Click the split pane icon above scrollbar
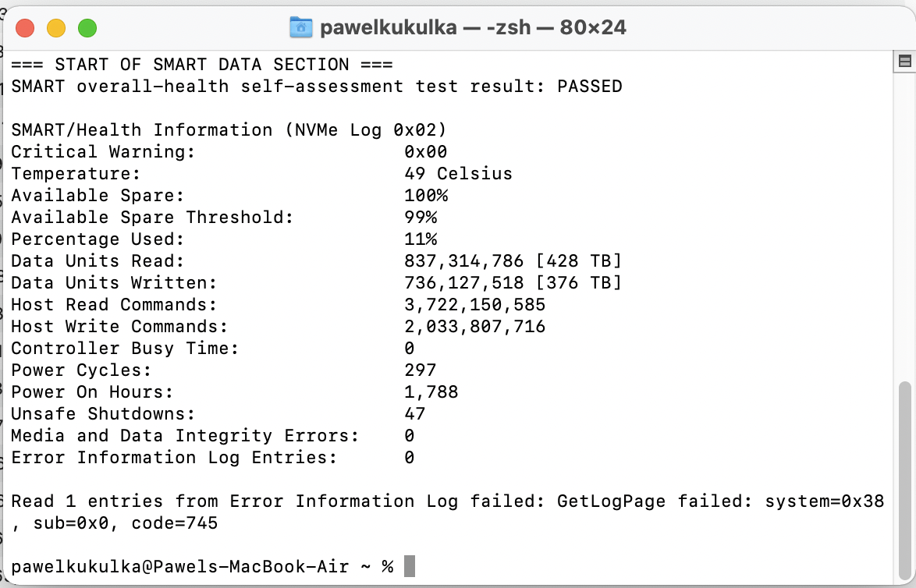The height and width of the screenshot is (588, 916). pyautogui.click(x=905, y=61)
